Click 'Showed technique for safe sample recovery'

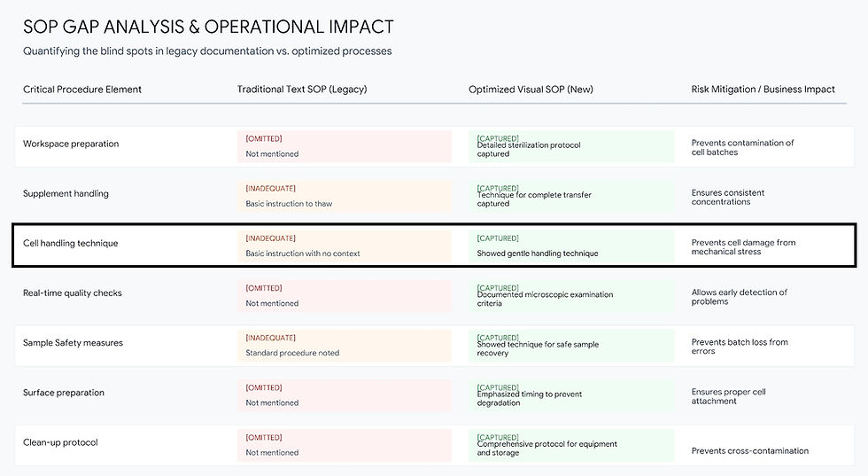tap(538, 348)
